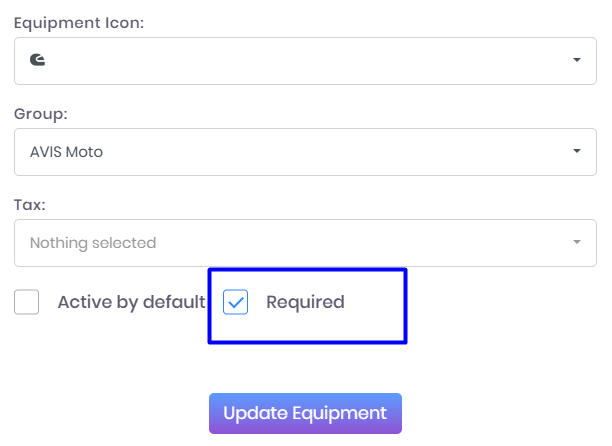Click the blue checkmark tick beside Required

click(x=236, y=302)
